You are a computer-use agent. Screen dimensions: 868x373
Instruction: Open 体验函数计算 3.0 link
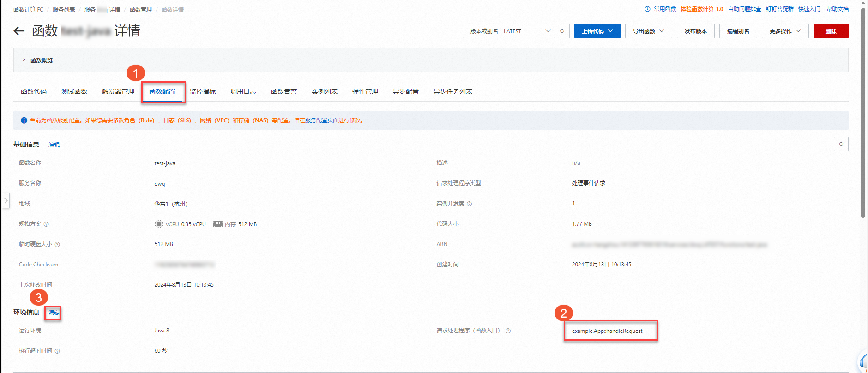click(702, 9)
